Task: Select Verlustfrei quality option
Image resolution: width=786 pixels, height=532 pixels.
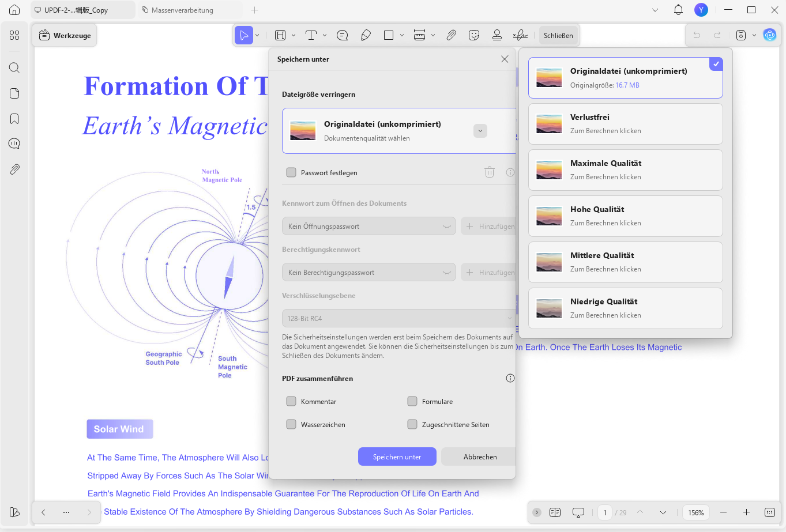Action: coord(626,124)
